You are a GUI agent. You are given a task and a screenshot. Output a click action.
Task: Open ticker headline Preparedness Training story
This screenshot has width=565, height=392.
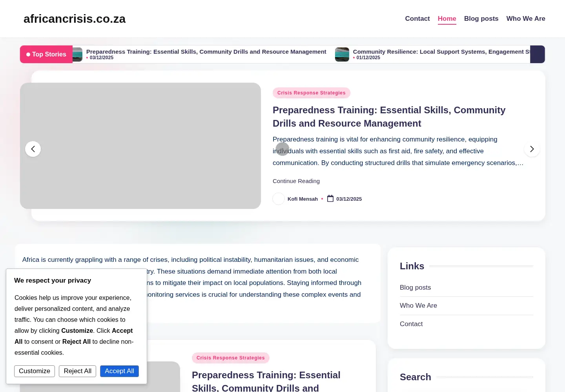(x=206, y=51)
